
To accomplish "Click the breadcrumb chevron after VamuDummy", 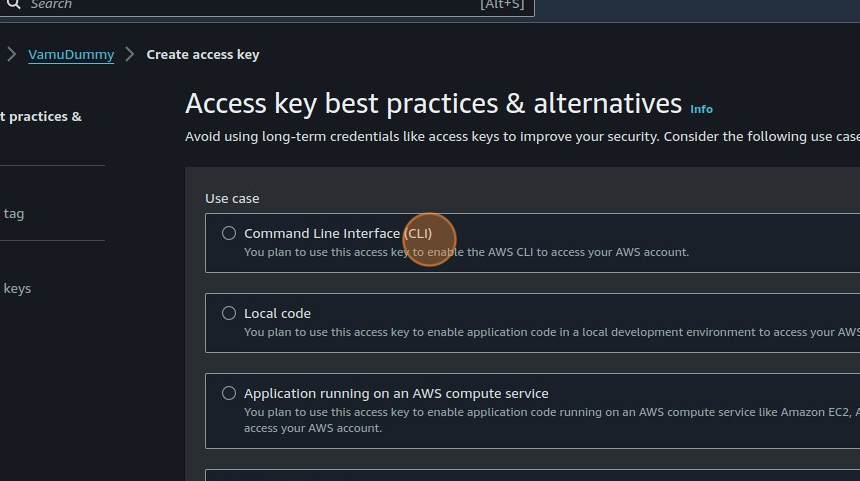I will coord(130,55).
